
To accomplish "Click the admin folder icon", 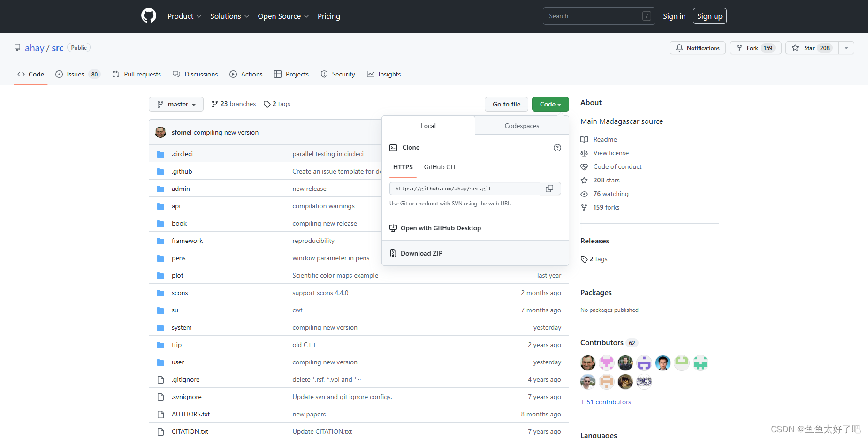I will pos(160,189).
